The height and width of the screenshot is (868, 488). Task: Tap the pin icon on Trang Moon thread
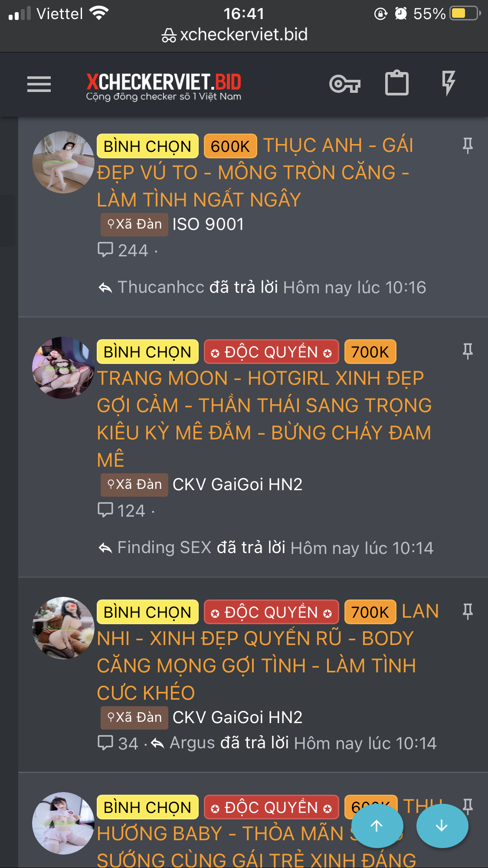[468, 351]
